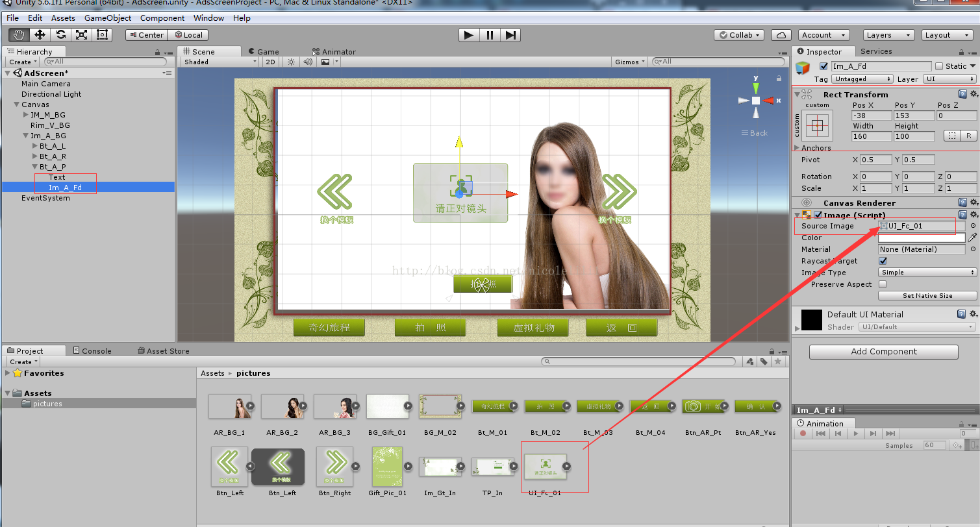Open the Layer dropdown UI

pos(950,79)
